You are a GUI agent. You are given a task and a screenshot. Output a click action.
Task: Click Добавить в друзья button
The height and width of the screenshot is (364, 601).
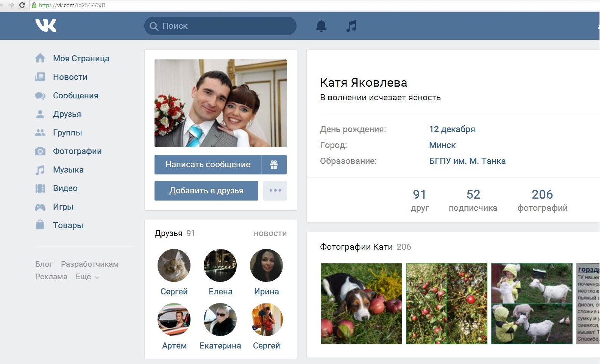click(x=206, y=191)
